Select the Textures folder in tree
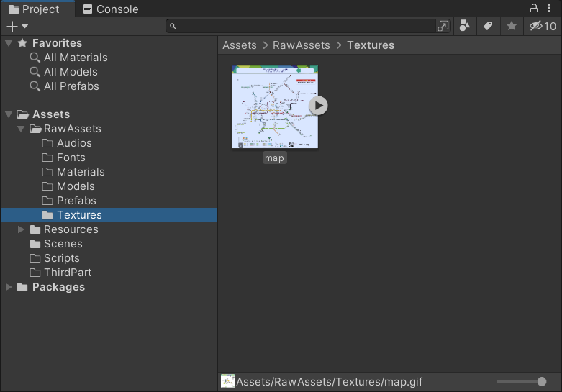 (x=109, y=215)
